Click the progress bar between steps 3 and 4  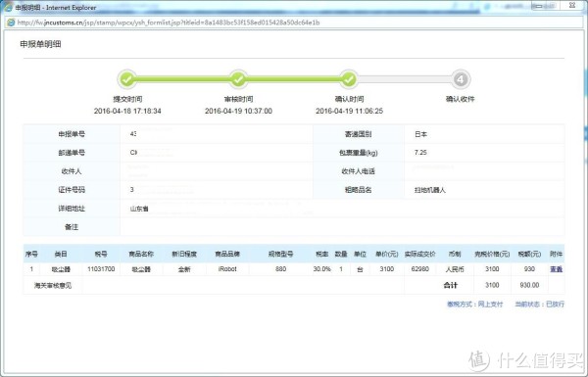(404, 79)
